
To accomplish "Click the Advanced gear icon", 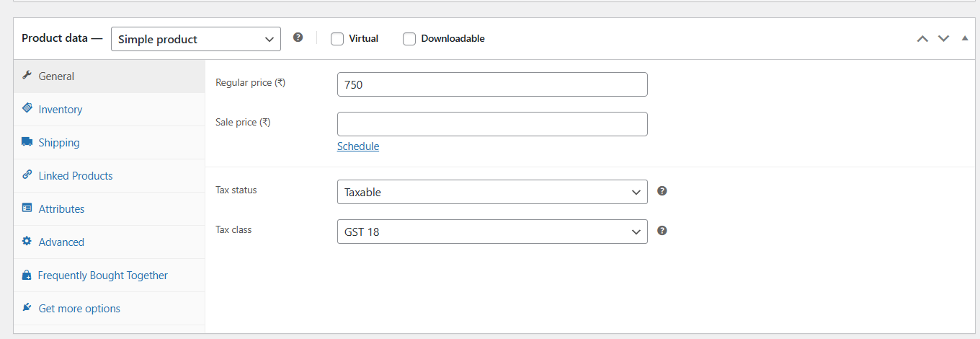I will pos(27,241).
